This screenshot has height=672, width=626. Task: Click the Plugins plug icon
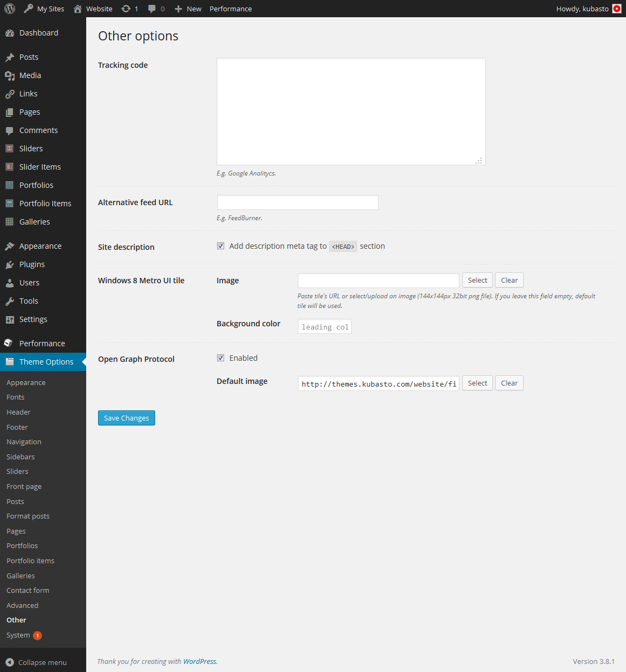tap(10, 264)
